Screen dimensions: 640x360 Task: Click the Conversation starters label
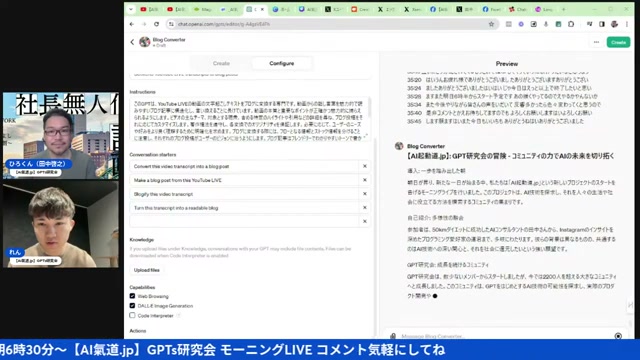(153, 155)
